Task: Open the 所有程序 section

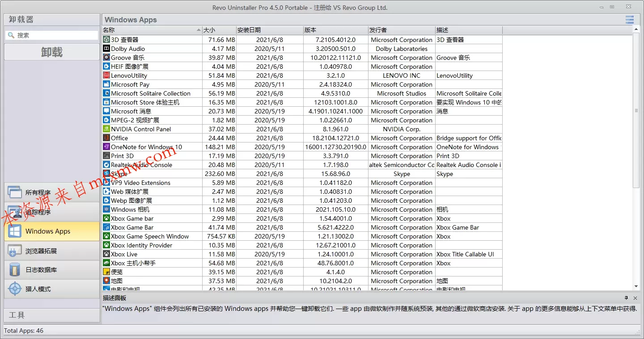Action: tap(52, 193)
